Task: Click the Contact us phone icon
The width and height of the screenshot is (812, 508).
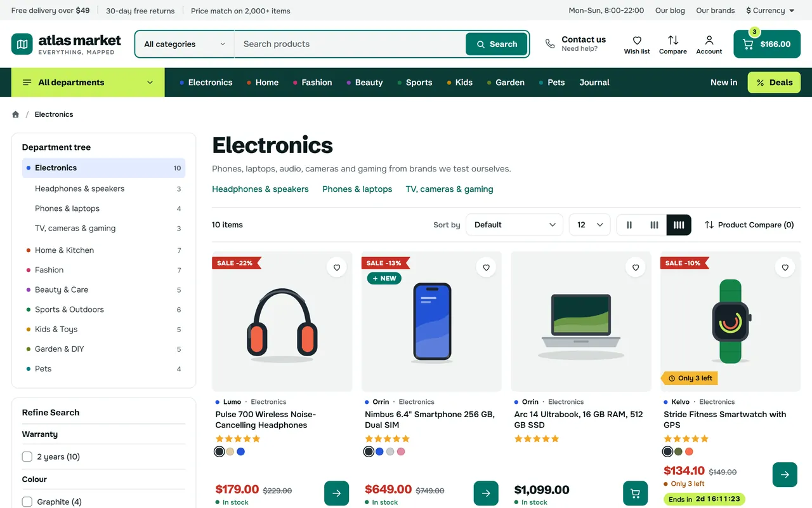Action: [550, 44]
